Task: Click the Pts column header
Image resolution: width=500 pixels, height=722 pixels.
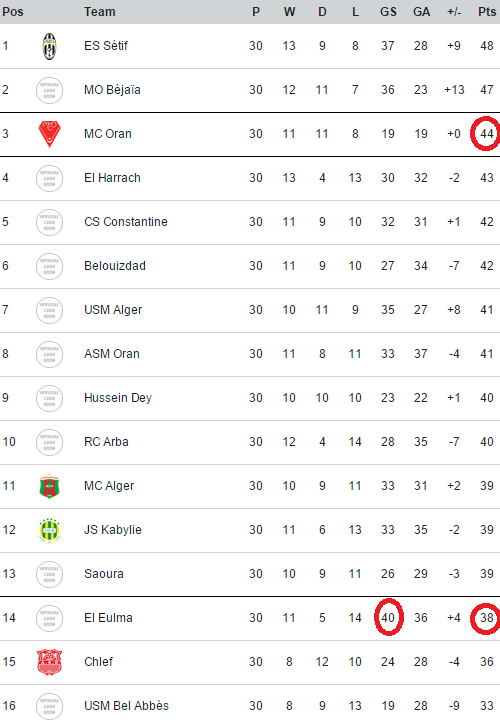Action: (487, 12)
